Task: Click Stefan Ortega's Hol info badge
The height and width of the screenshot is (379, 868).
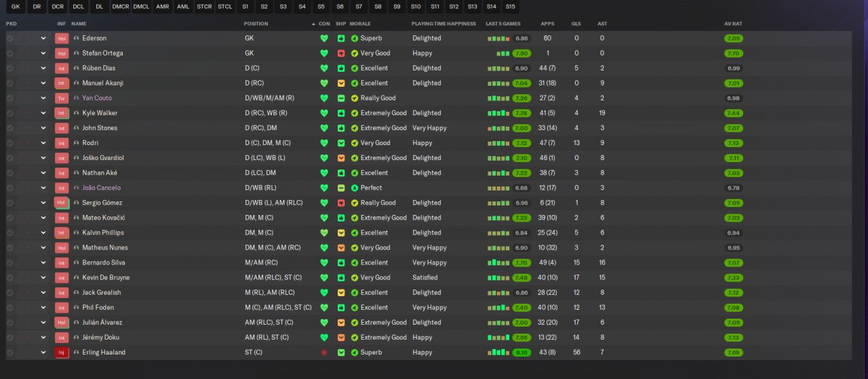Action: point(62,54)
